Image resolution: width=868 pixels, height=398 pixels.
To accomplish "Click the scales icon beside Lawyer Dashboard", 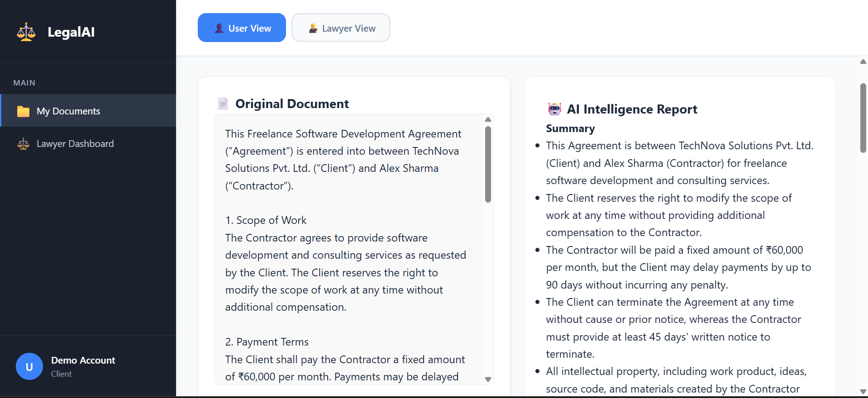I will tap(23, 144).
